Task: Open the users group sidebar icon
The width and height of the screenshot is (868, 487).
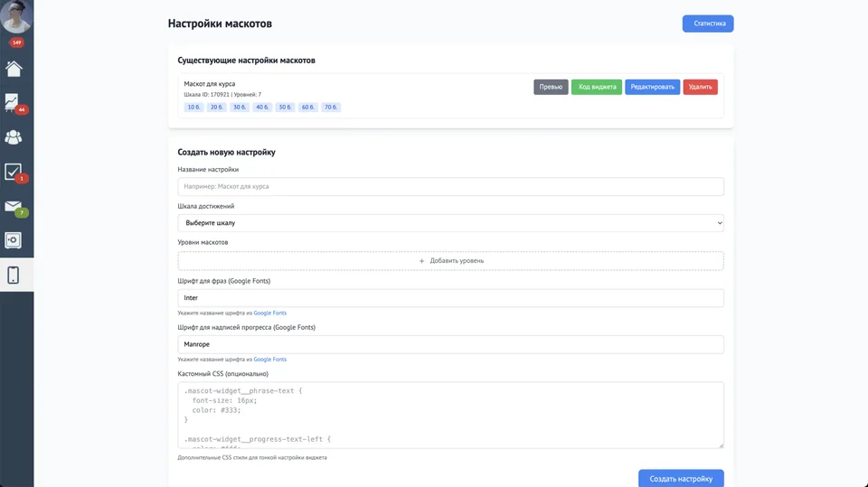Action: click(x=14, y=137)
